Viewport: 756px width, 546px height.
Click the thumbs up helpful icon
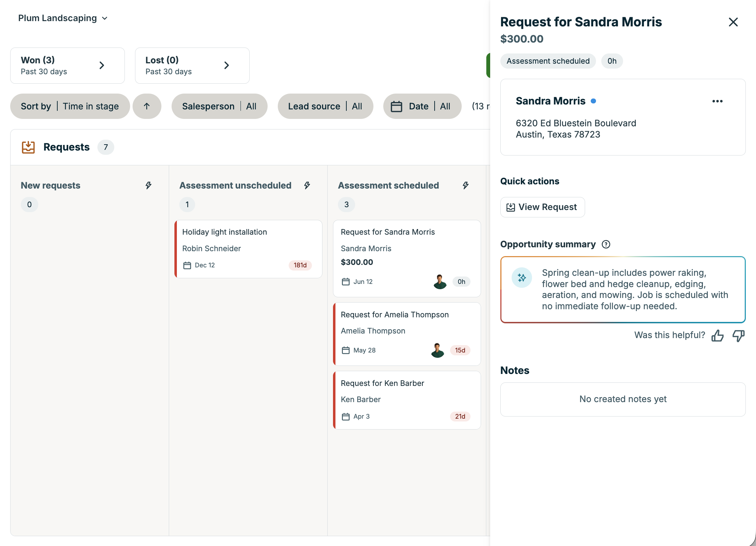point(717,336)
